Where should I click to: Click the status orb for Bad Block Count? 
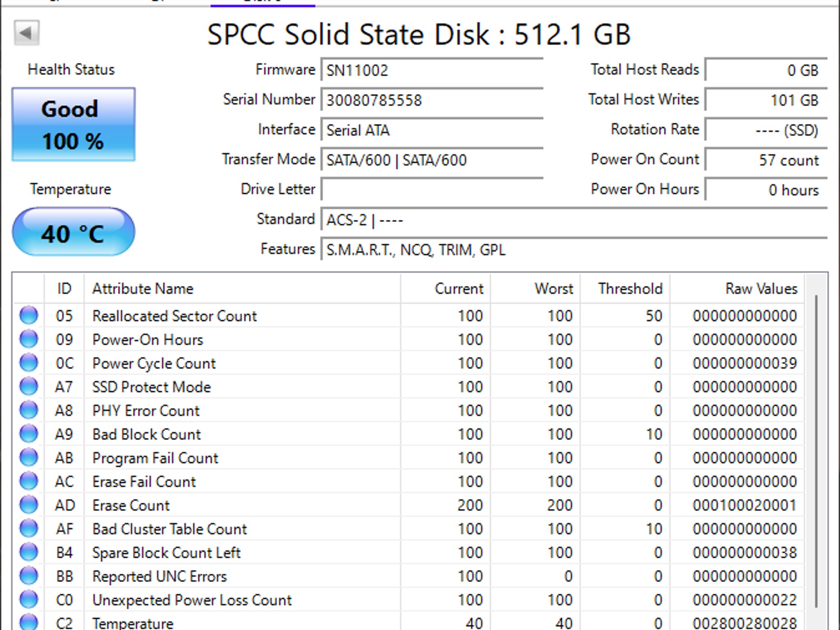(x=29, y=434)
